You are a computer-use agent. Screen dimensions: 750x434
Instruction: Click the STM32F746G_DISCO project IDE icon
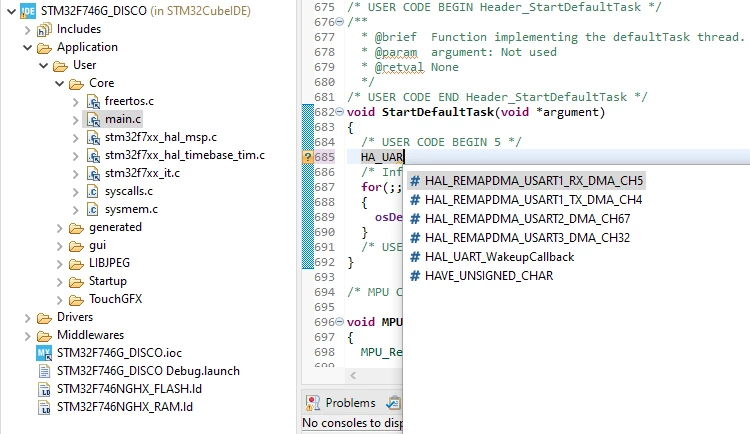click(x=28, y=11)
